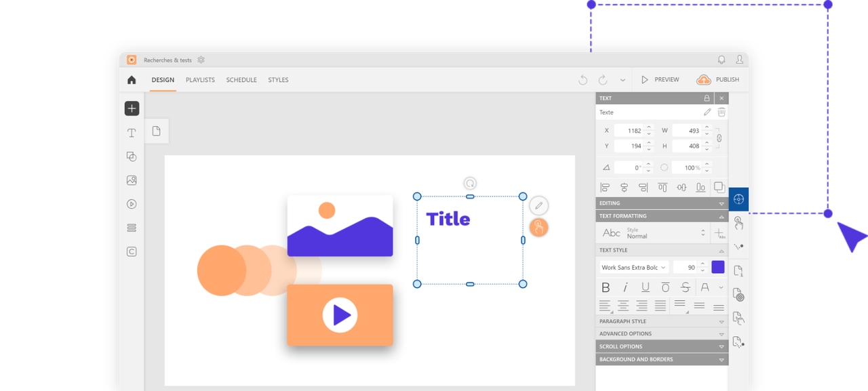Open project settings gear beside Recherches & tests
This screenshot has height=391, width=868.
coord(201,60)
